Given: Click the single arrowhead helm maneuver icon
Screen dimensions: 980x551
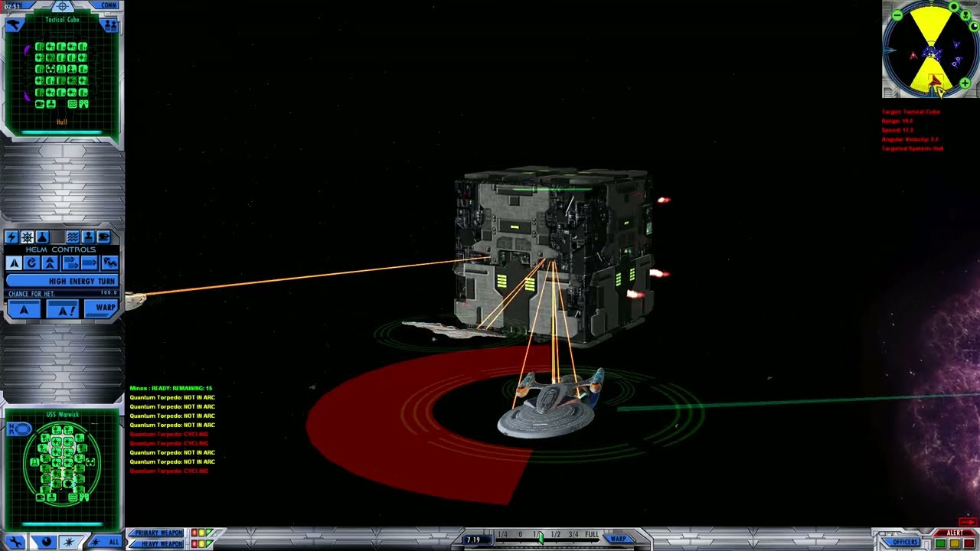Looking at the screenshot, I should pos(14,262).
